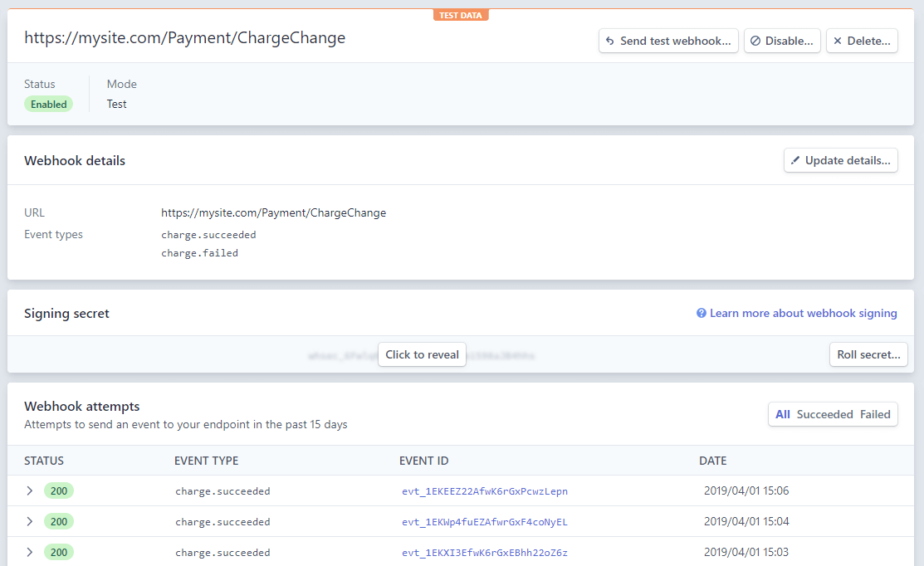The width and height of the screenshot is (924, 566).
Task: Reveal the signing secret value
Action: point(422,354)
